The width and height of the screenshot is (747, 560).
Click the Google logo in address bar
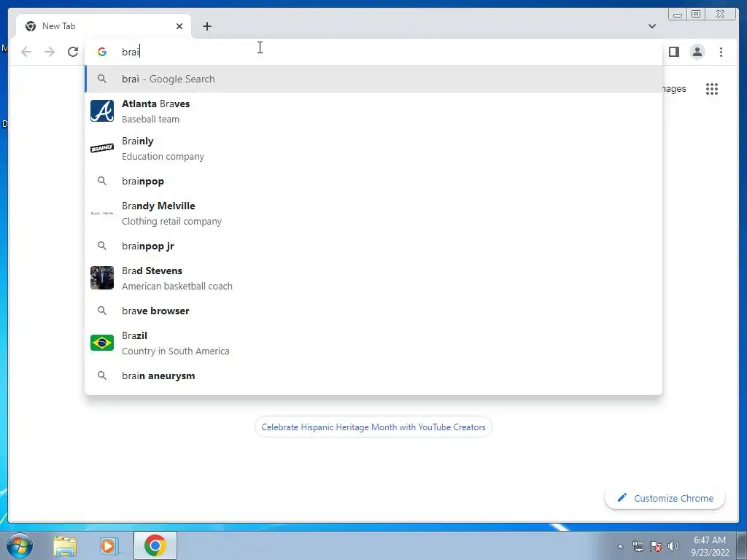pyautogui.click(x=102, y=52)
